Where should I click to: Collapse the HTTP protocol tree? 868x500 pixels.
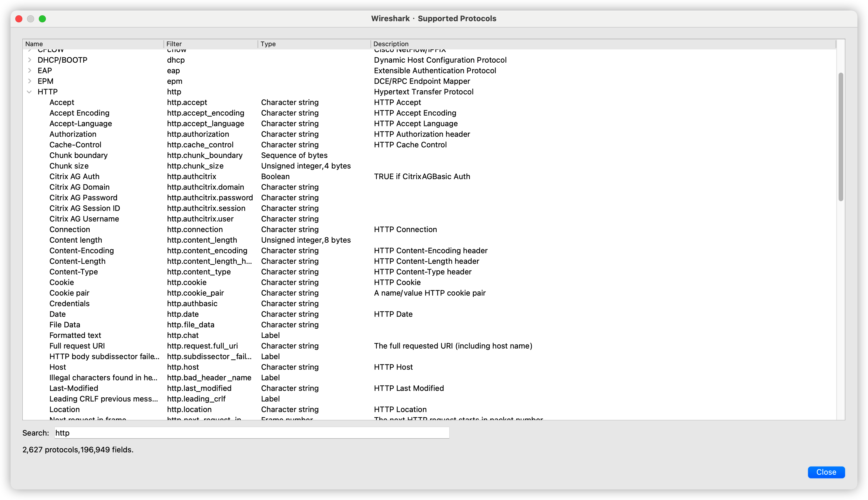[x=29, y=92]
